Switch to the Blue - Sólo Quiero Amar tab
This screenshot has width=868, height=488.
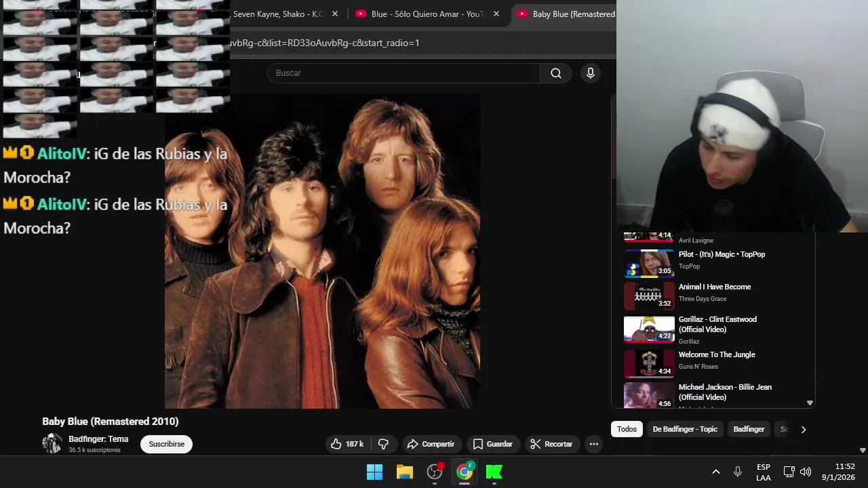pyautogui.click(x=427, y=14)
